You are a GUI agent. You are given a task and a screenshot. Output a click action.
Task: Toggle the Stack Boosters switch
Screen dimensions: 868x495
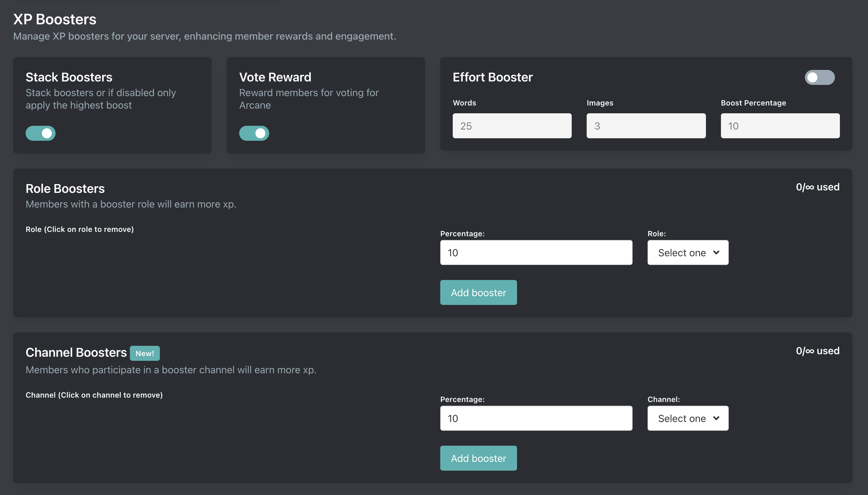(x=41, y=133)
